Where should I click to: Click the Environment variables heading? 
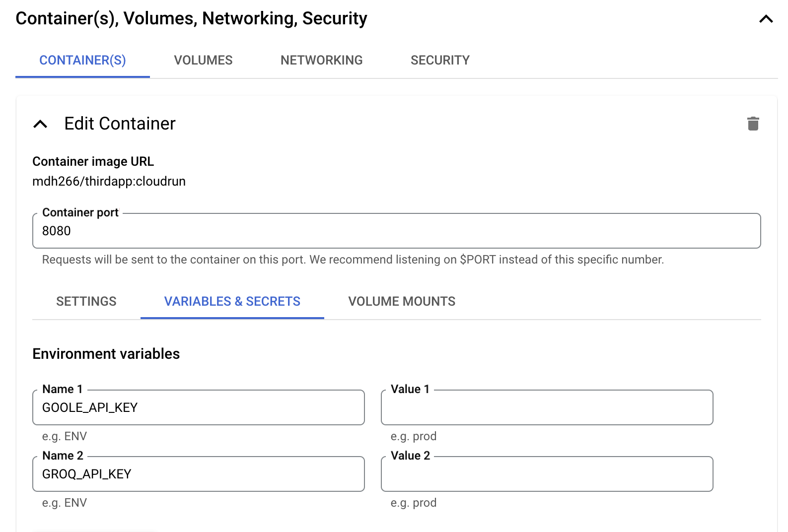(x=106, y=354)
